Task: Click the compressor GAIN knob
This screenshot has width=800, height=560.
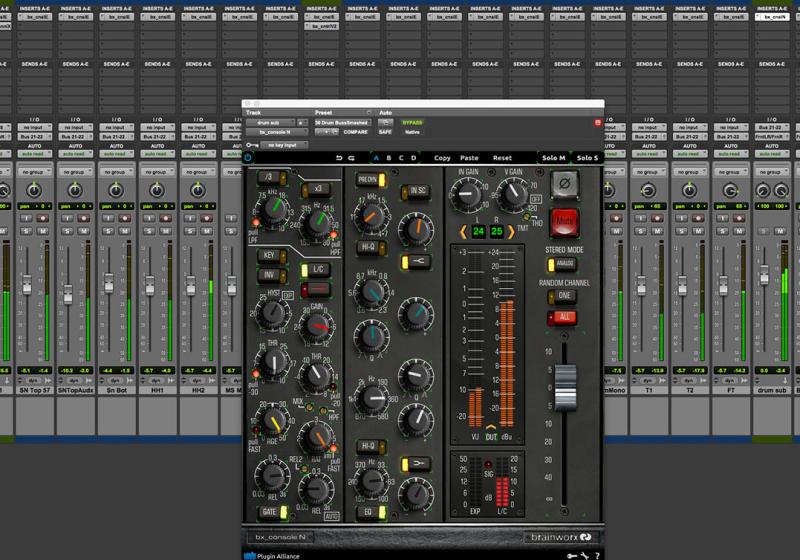Action: [317, 327]
